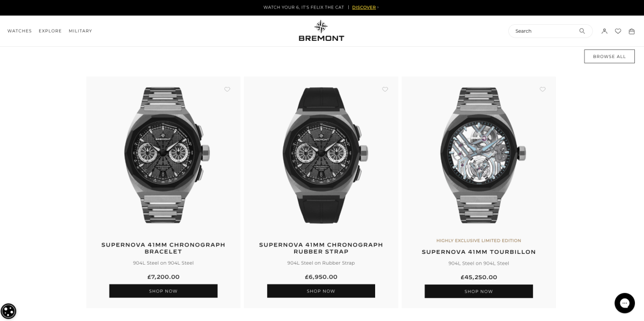Open the chat support bubble
644x321 pixels.
point(625,303)
